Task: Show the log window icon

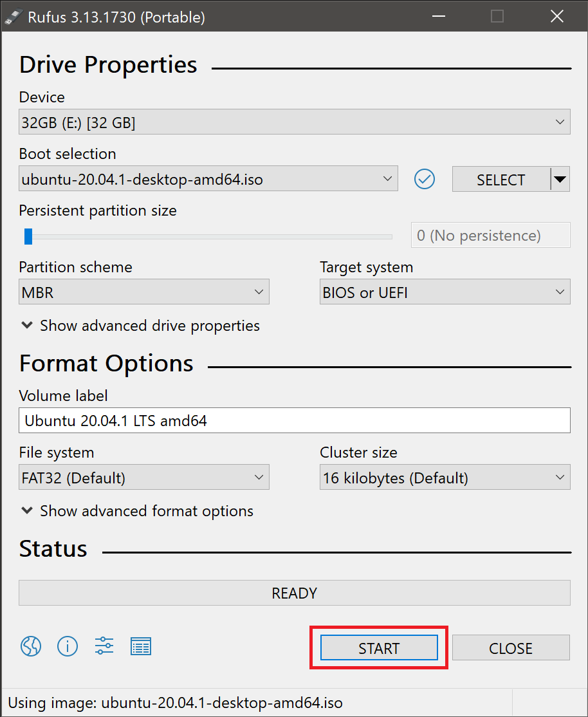Action: [141, 646]
